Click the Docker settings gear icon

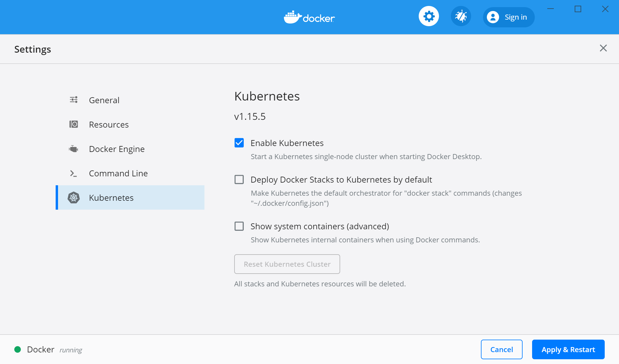point(429,17)
